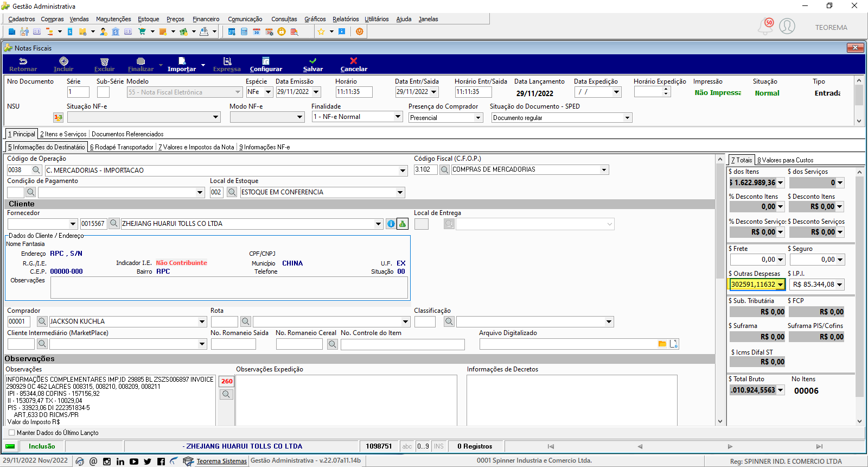Expand Importar button dropdown arrow
Image resolution: width=868 pixels, height=467 pixels.
point(203,65)
